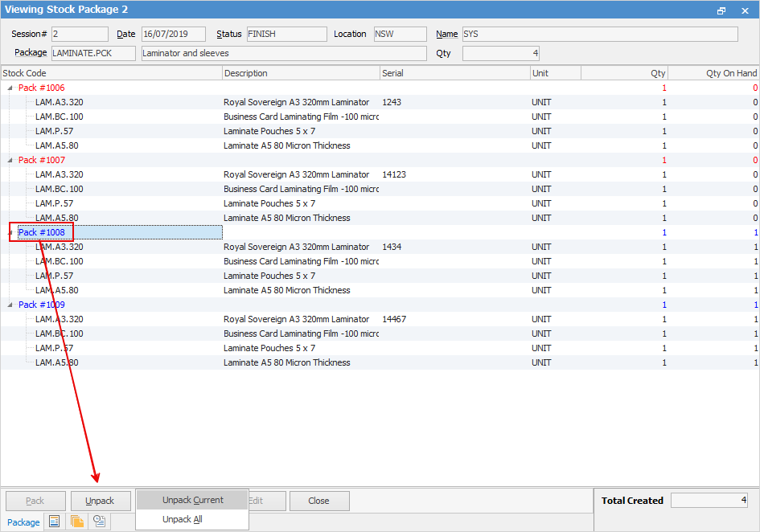760x532 pixels.
Task: Select LAM.P.57 under Pack #1007
Action: pos(55,203)
